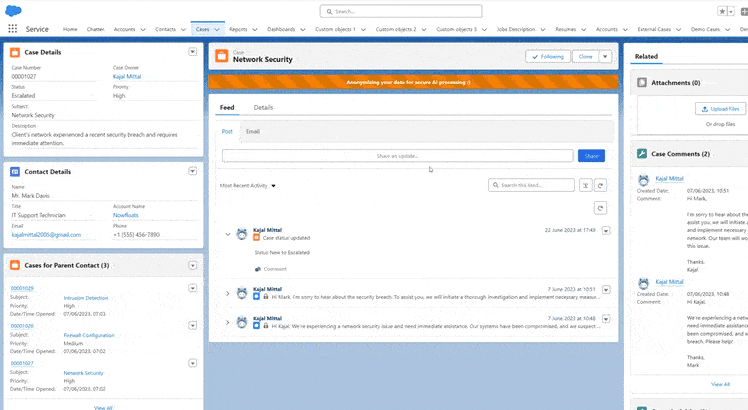This screenshot has height=410, width=748.
Task: Click the Salesforce cloud logo
Action: [13, 11]
